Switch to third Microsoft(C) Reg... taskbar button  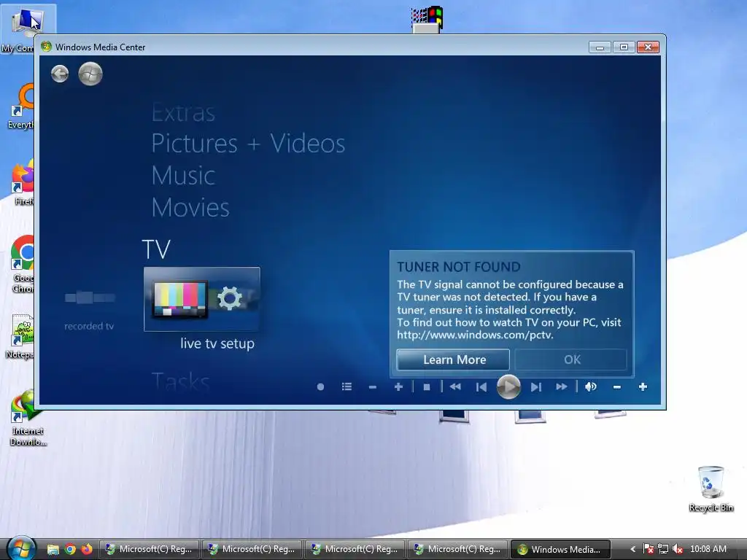pos(354,549)
